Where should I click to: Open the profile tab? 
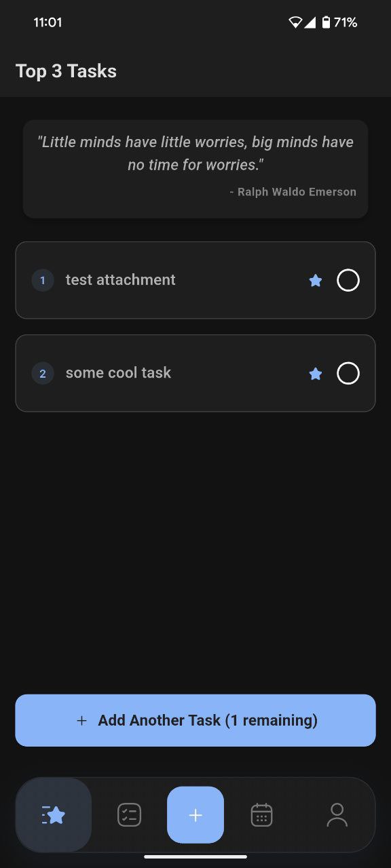coord(337,814)
